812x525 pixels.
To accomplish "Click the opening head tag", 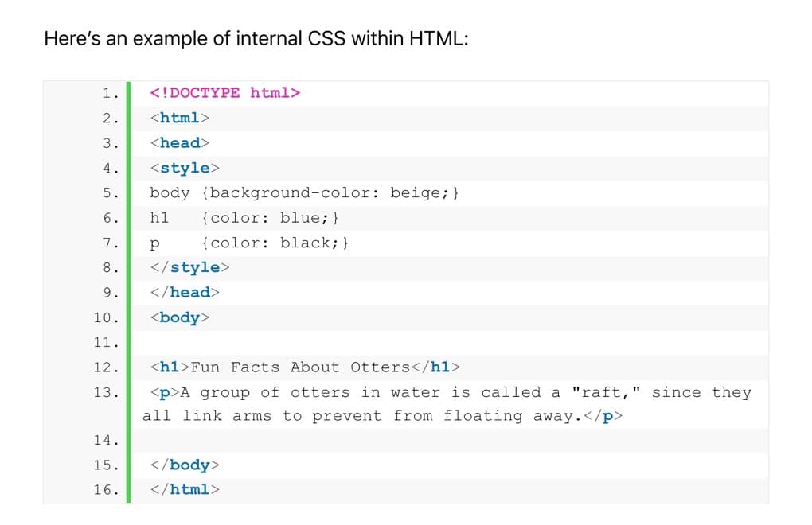I will click(x=180, y=143).
